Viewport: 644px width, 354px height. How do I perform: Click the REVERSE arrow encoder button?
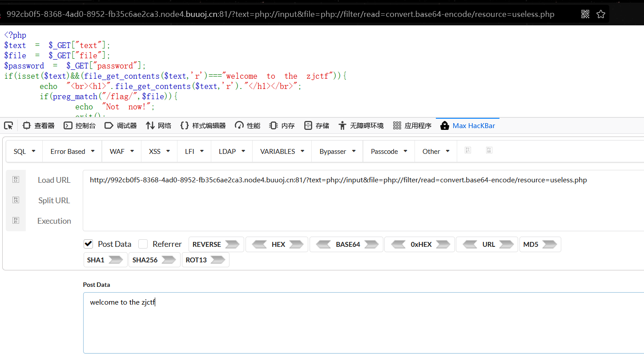(232, 244)
